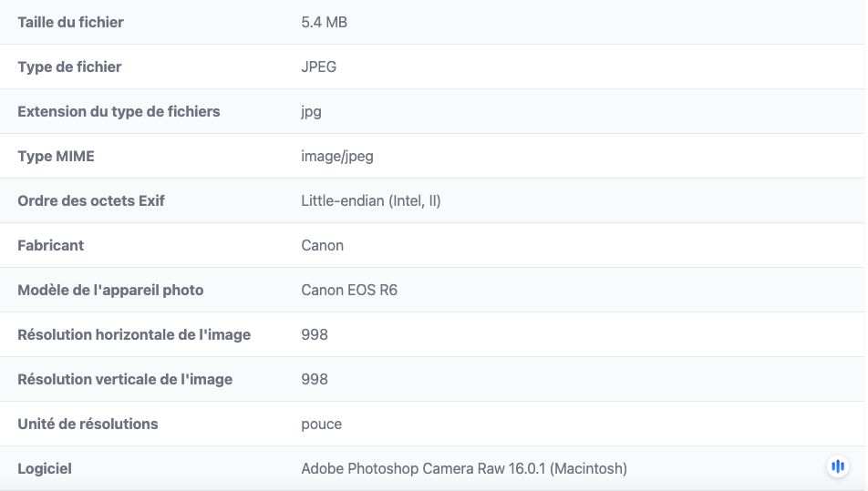The width and height of the screenshot is (868, 491).
Task: Click the jpg extension value
Action: click(311, 112)
